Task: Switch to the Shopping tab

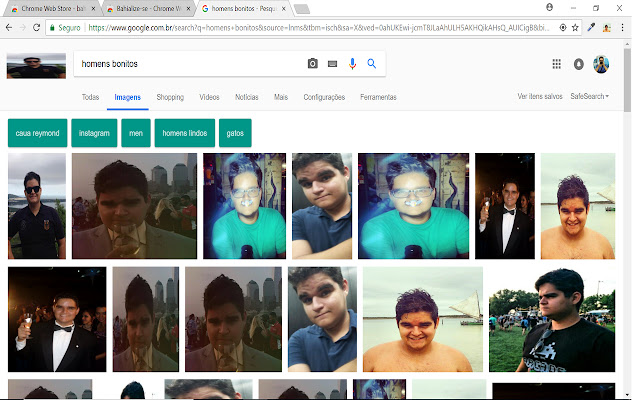Action: 170,97
